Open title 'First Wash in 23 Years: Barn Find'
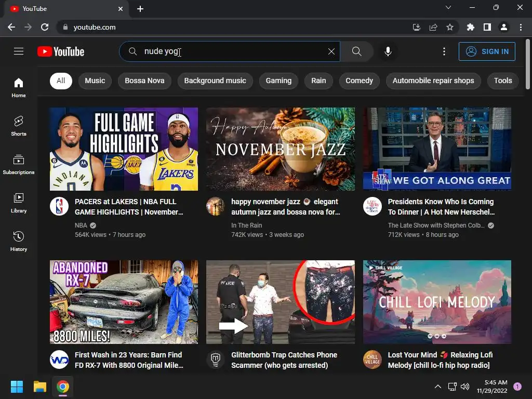532x399 pixels. (x=129, y=360)
